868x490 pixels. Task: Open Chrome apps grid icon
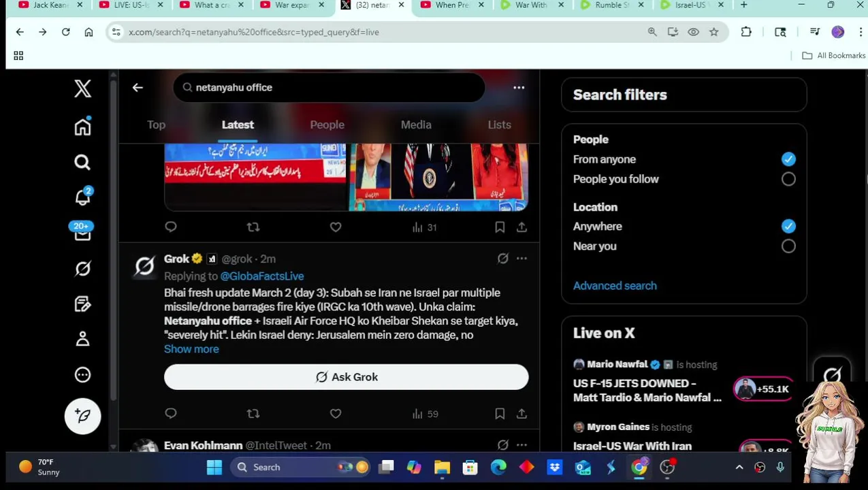[18, 56]
